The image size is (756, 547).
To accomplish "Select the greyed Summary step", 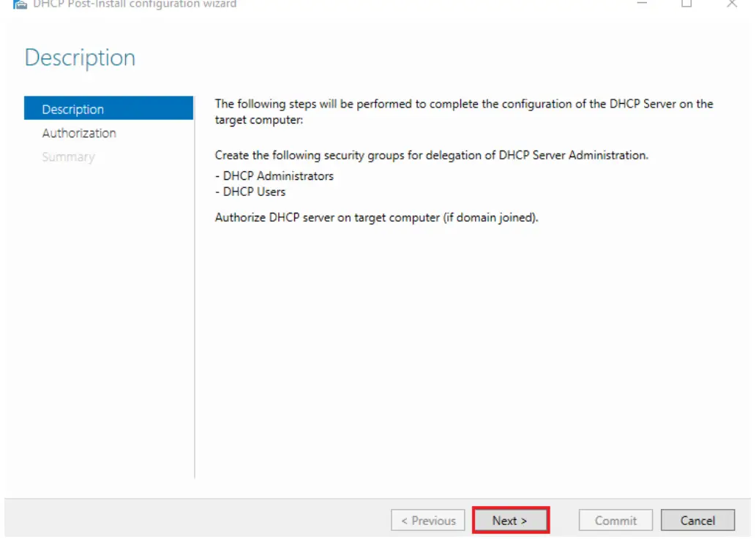I will click(x=69, y=156).
